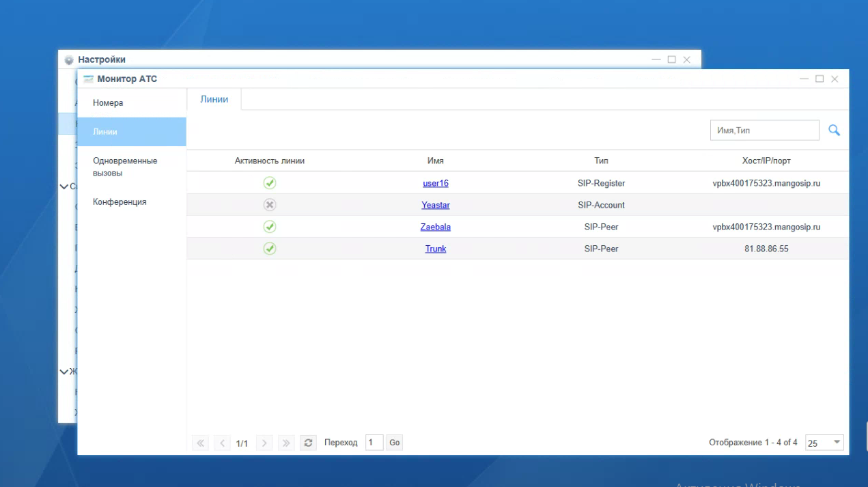
Task: Click the Отображение 1 - 4 of 4 text
Action: point(753,443)
